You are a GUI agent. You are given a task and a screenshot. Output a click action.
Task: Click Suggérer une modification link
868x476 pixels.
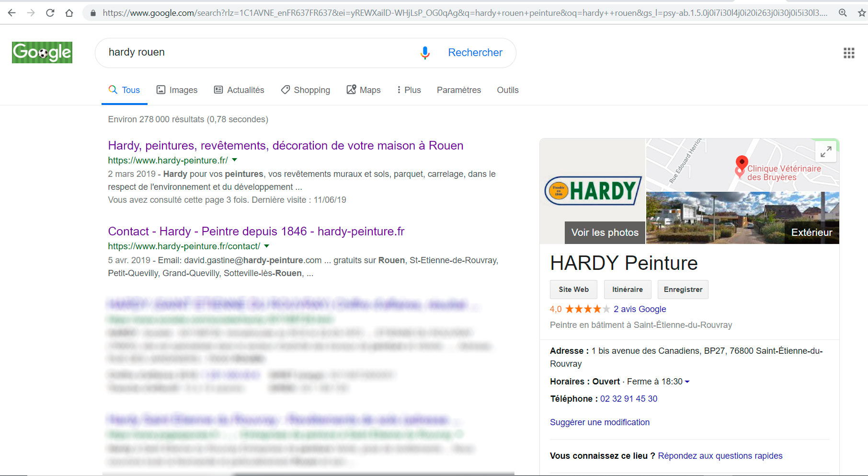coord(600,422)
